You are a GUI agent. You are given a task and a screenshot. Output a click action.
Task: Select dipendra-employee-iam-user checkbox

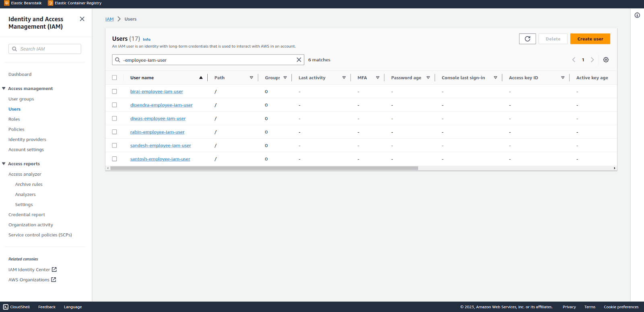pos(114,105)
